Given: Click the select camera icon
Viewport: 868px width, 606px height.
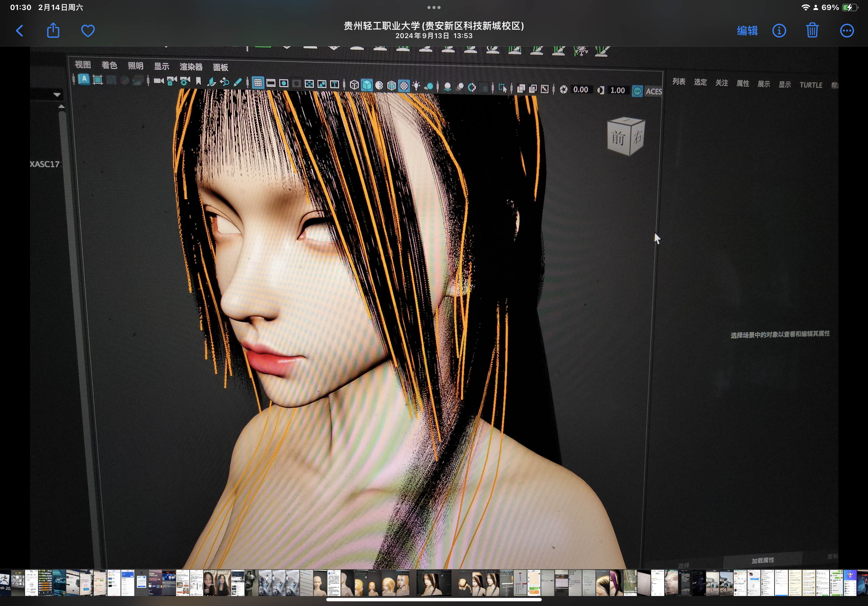Looking at the screenshot, I should [159, 81].
